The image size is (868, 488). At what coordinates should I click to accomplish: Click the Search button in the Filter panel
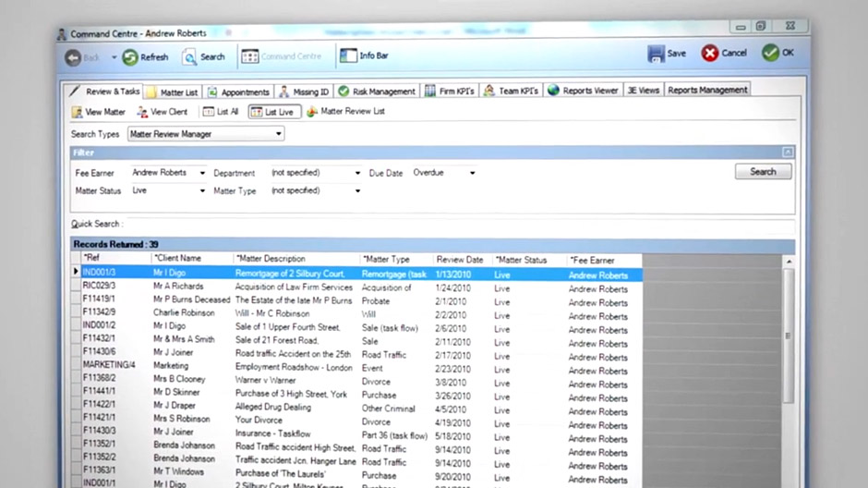coord(763,172)
